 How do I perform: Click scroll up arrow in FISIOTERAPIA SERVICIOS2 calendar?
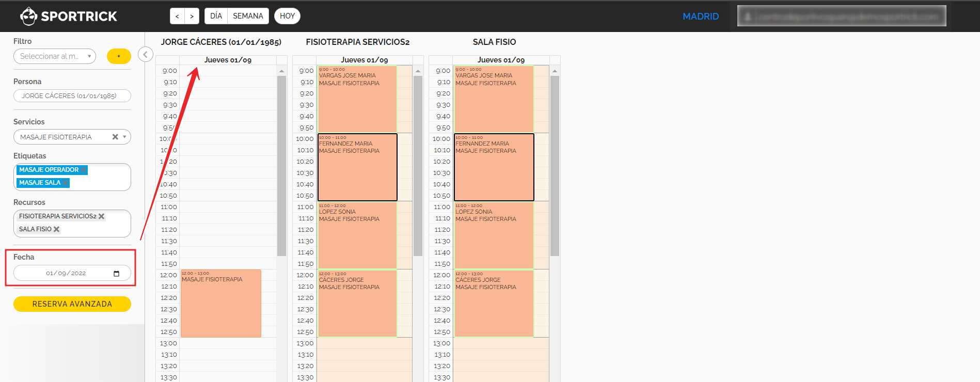coord(418,71)
